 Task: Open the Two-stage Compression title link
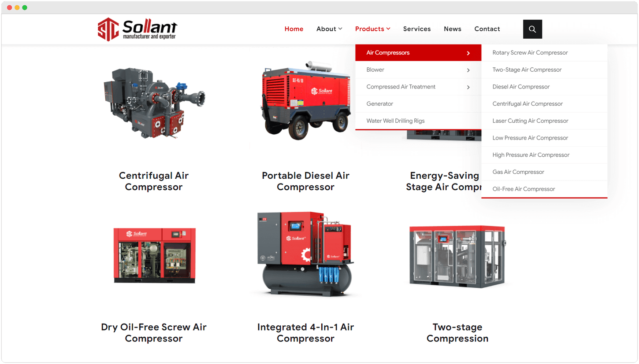pos(457,333)
